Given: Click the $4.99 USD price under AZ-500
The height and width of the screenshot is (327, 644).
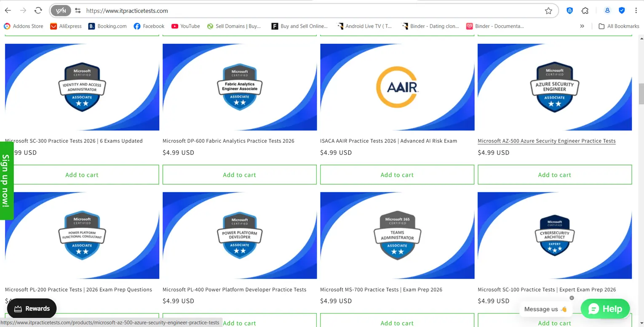Looking at the screenshot, I should pos(493,152).
